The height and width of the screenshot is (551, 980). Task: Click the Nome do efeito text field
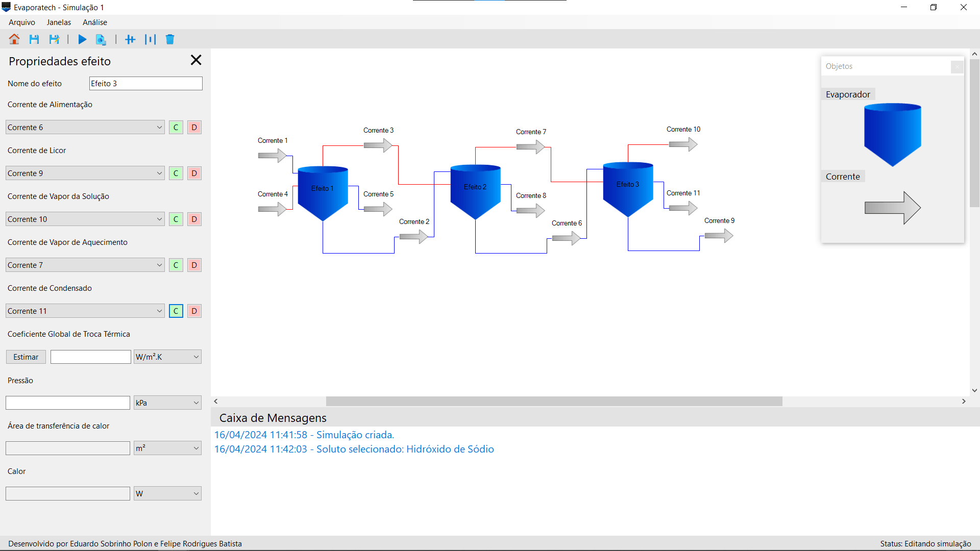point(145,83)
